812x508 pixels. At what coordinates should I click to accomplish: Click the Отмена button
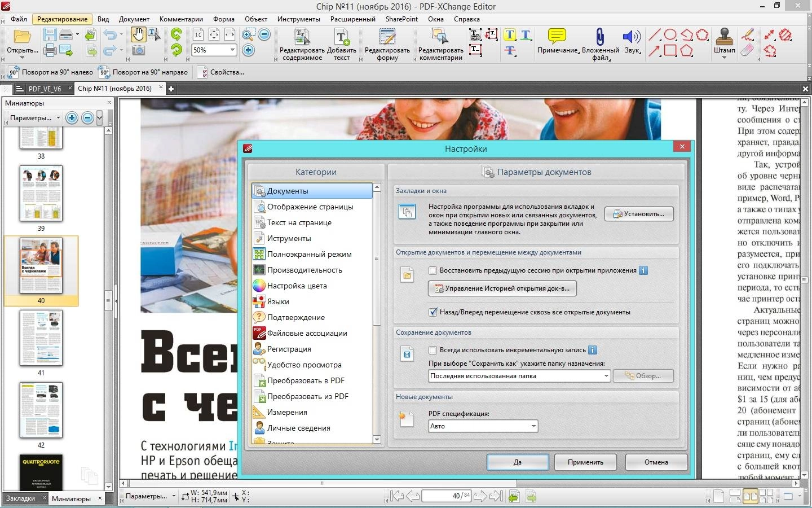pos(656,462)
